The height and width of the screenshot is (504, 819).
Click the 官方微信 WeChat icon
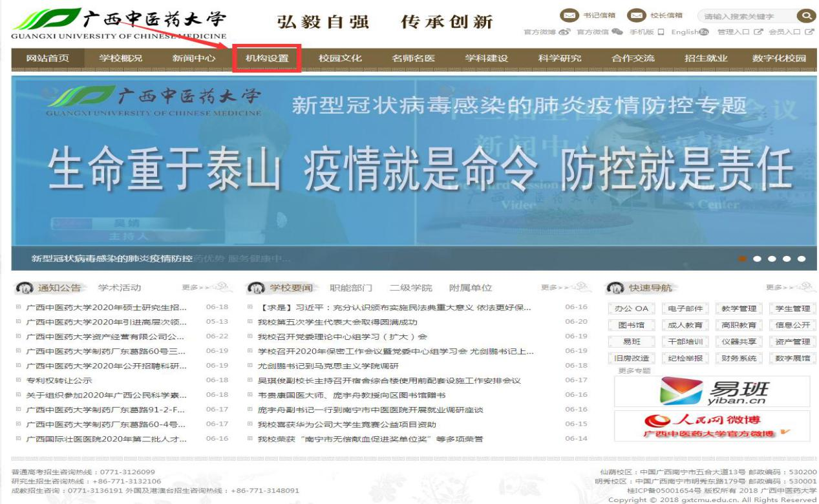click(616, 32)
